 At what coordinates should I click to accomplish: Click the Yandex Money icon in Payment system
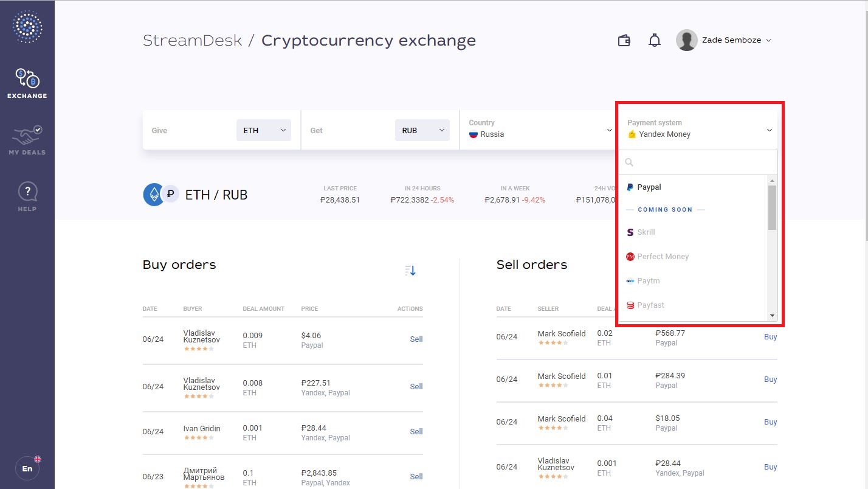pos(632,134)
